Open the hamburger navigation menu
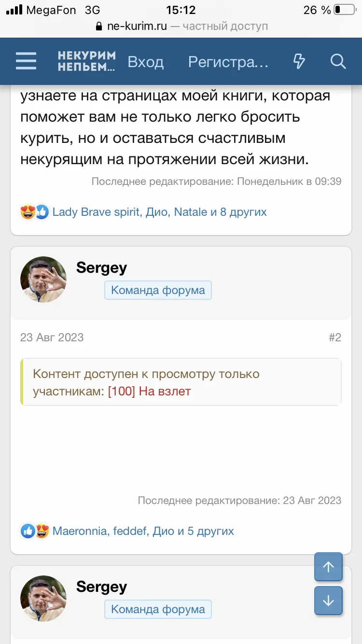362x644 pixels. click(26, 61)
